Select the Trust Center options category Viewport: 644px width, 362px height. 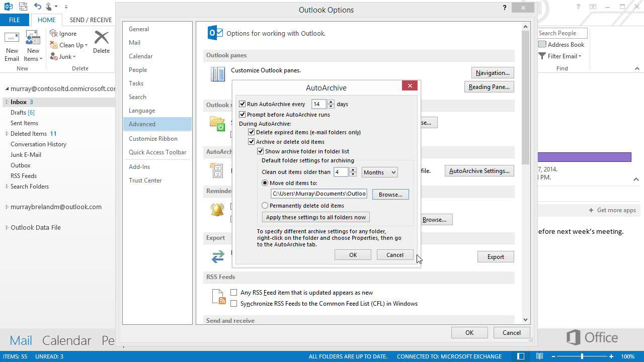pos(157,180)
